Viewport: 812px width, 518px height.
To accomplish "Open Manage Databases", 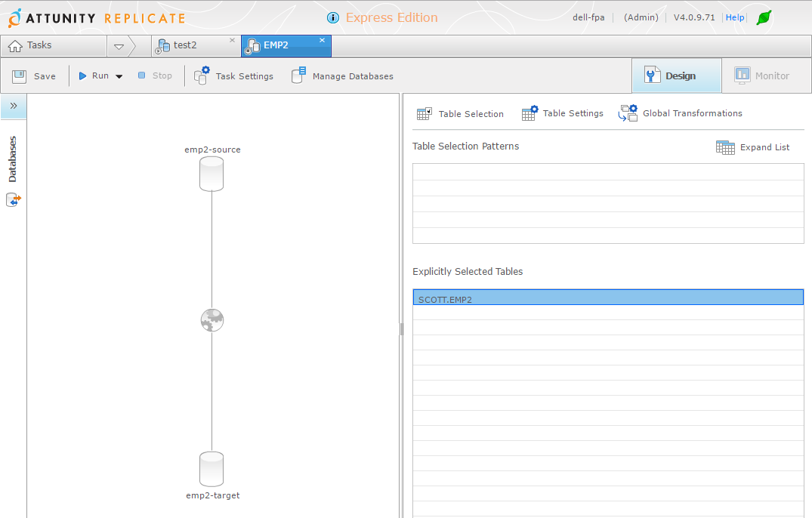I will point(342,76).
